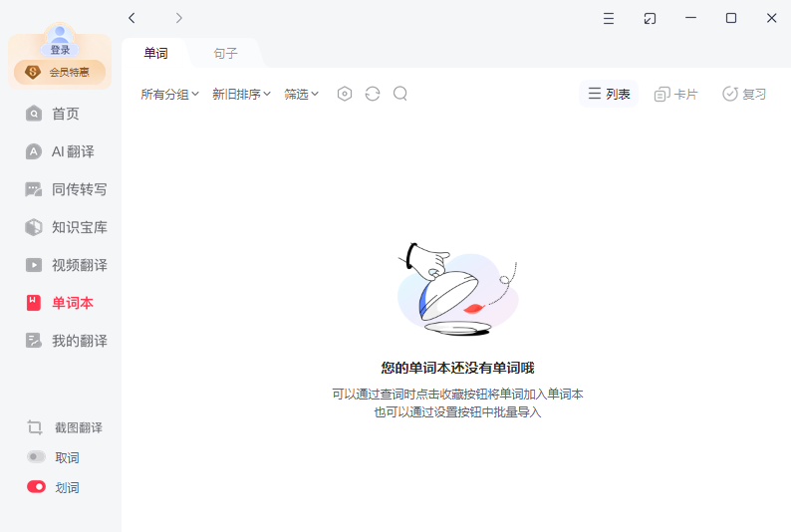Click the red 单词本 bookmark icon
Screen dimensions: 791x532
click(33, 303)
